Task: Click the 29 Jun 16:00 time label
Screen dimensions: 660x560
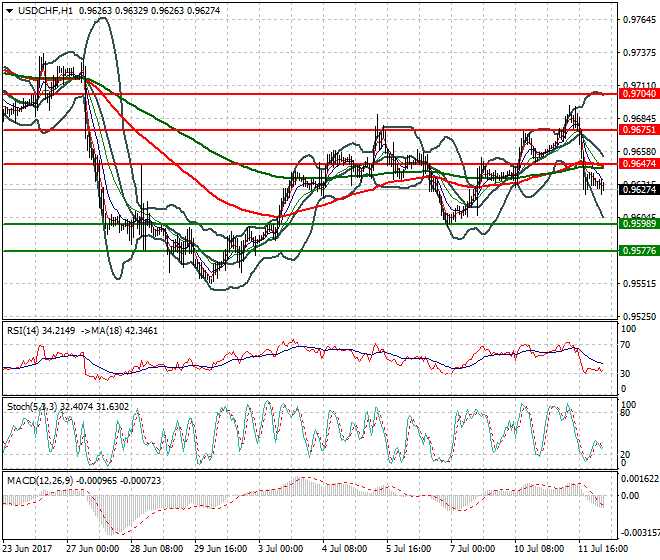Action: coord(220,549)
